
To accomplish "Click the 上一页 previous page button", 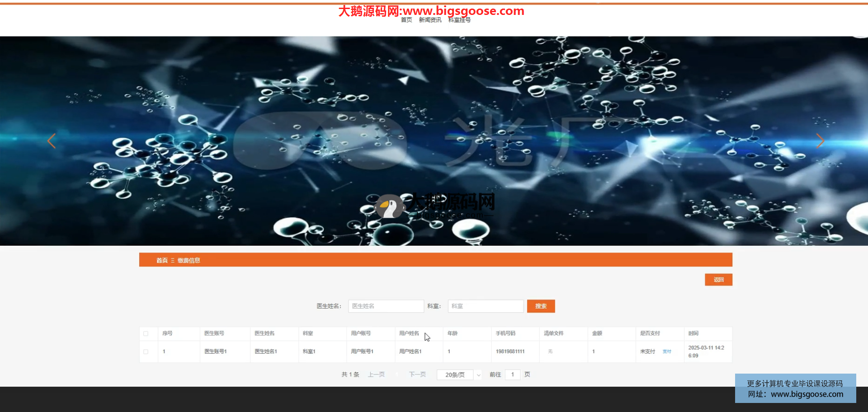I will (376, 375).
